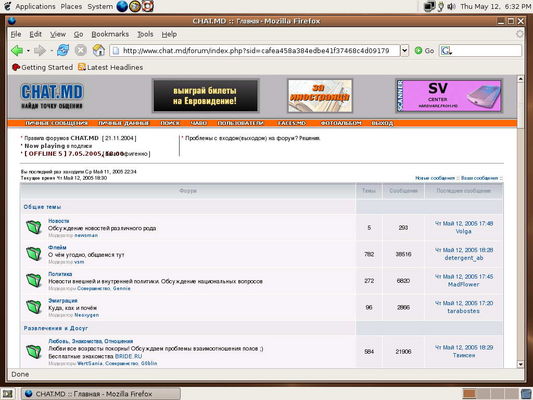Click the Google search box
Image resolution: width=533 pixels, height=400 pixels.
[486, 51]
